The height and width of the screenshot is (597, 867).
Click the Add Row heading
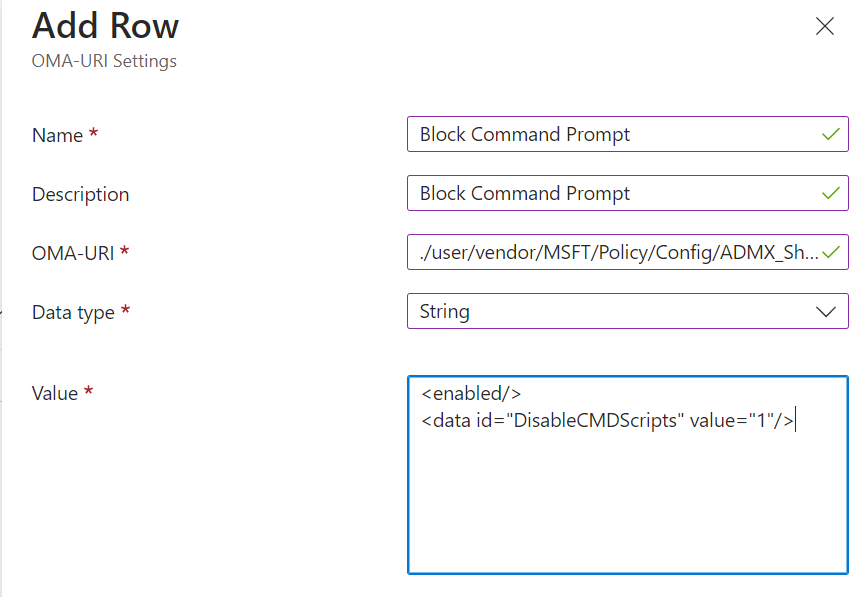[x=105, y=26]
